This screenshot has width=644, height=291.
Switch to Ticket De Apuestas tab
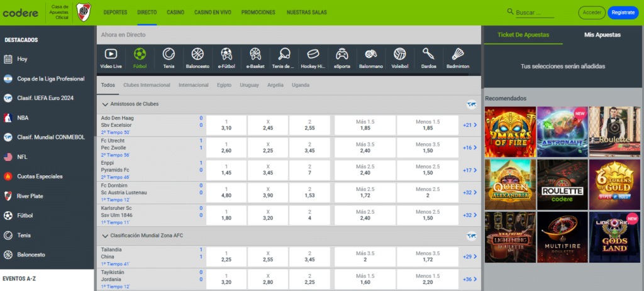523,35
